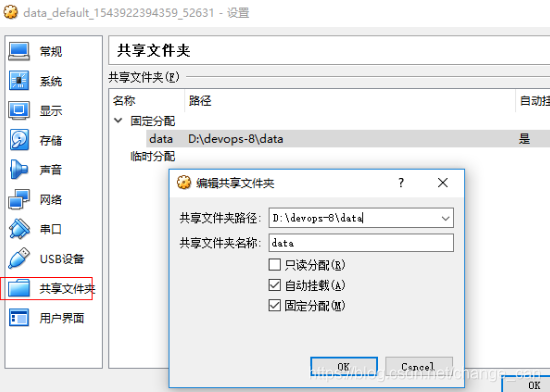This screenshot has height=392, width=550.
Task: Switch to 用户界面 settings page
Action: point(62,318)
